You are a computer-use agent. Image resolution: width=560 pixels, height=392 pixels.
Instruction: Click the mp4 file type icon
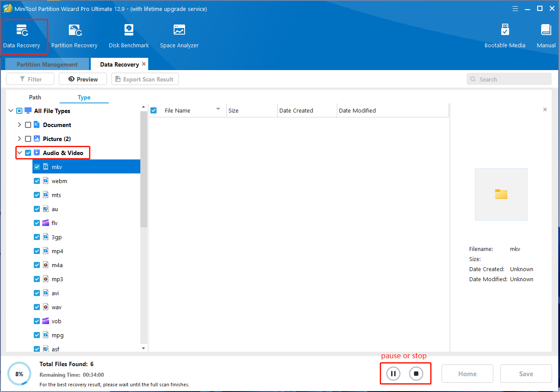tap(46, 251)
